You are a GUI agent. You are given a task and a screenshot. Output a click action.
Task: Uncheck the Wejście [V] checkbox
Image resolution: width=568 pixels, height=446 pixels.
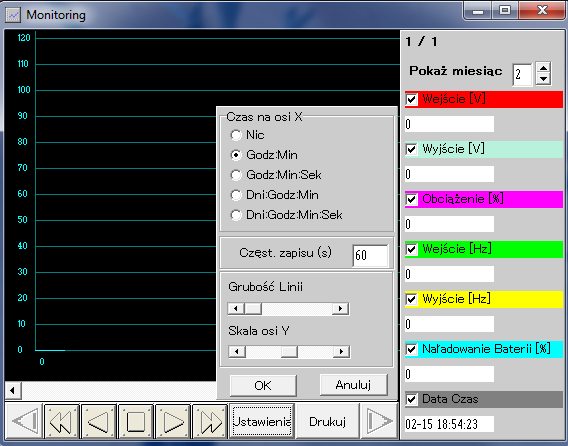(412, 99)
